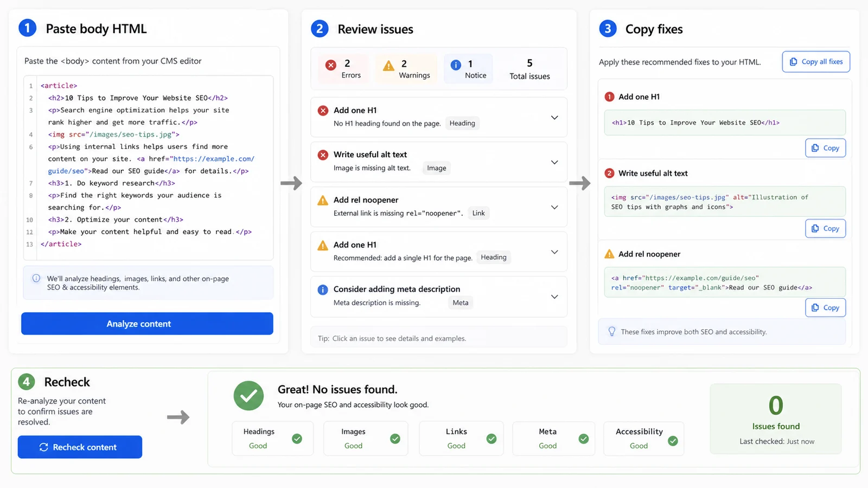Screen dimensions: 868x488
Task: Click the Recheck content button
Action: [x=80, y=447]
